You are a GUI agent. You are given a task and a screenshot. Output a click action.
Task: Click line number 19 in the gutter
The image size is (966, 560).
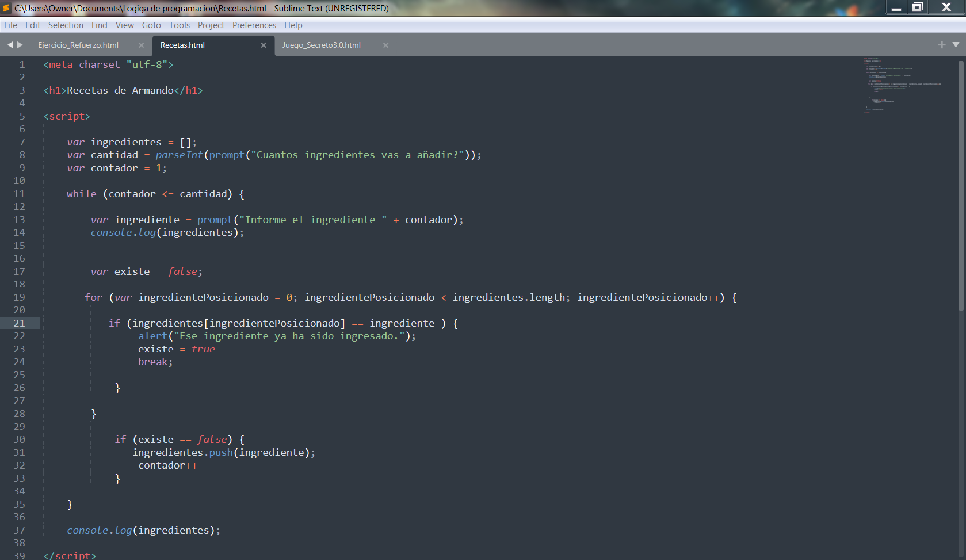[19, 297]
